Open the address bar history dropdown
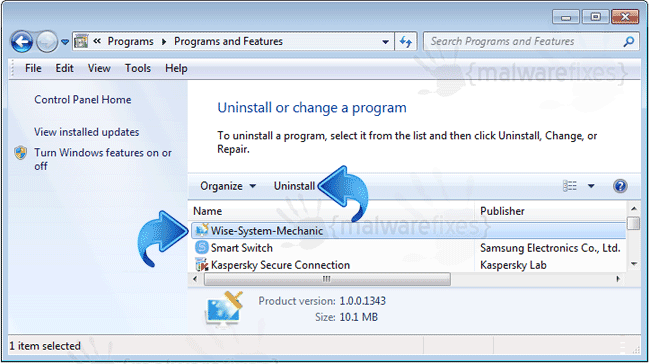650x364 pixels. click(385, 42)
